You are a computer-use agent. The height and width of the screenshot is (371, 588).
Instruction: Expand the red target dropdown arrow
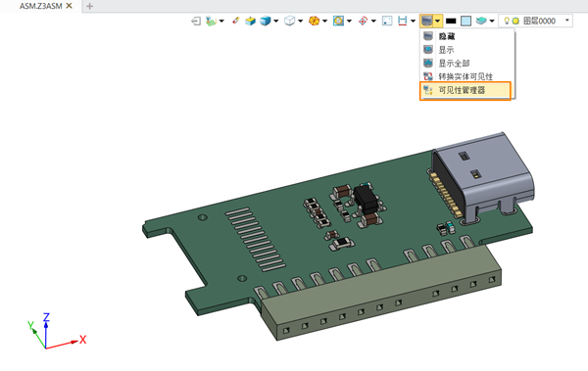[373, 21]
